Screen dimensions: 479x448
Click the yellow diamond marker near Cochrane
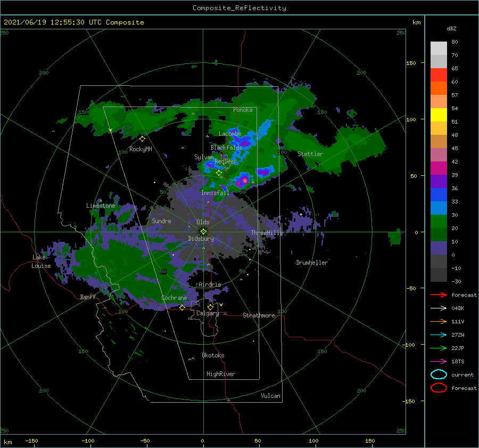coord(182,308)
